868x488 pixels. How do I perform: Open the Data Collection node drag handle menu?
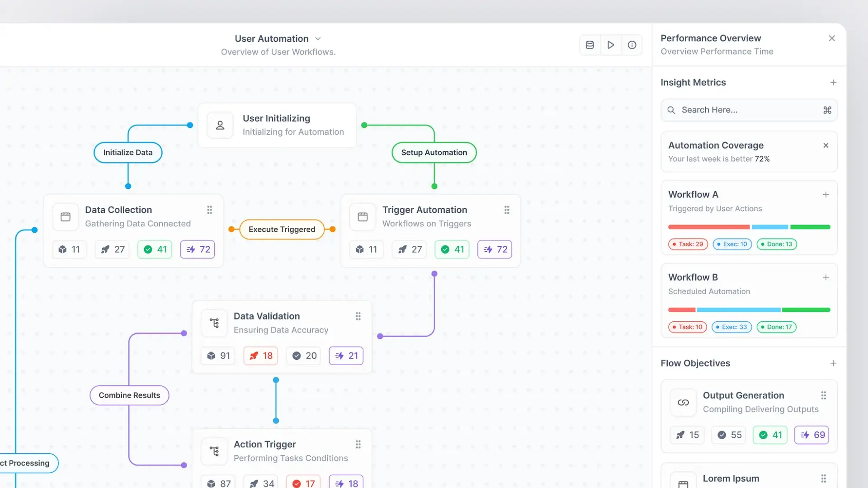point(209,210)
